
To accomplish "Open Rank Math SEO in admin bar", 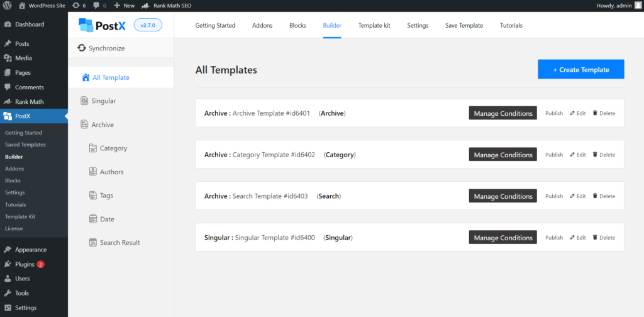I will pos(166,6).
